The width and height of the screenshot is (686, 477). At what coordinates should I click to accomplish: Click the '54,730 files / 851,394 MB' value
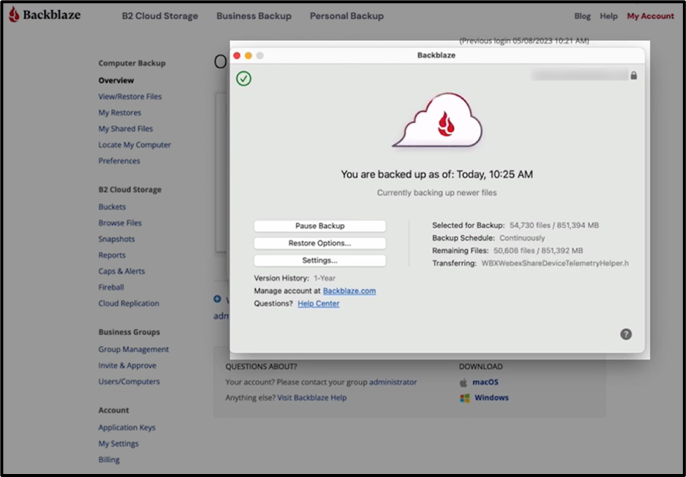(x=554, y=225)
